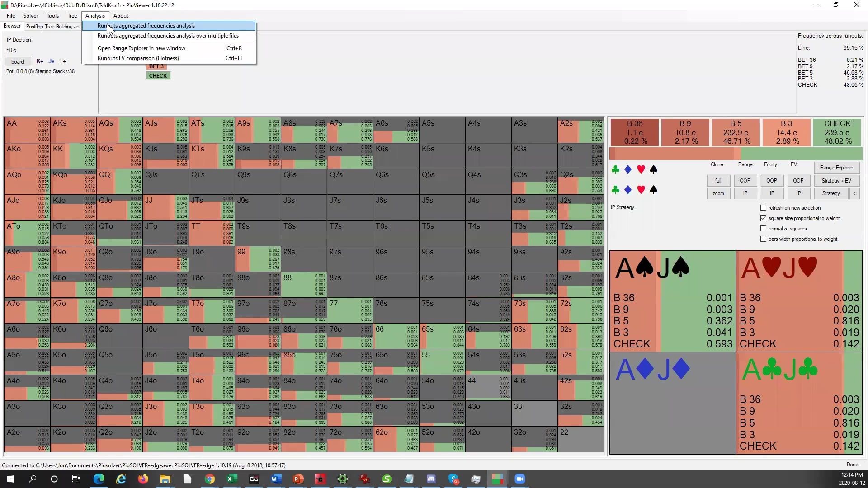Click the red heart suit icon in second row
The height and width of the screenshot is (488, 868).
[x=641, y=190]
